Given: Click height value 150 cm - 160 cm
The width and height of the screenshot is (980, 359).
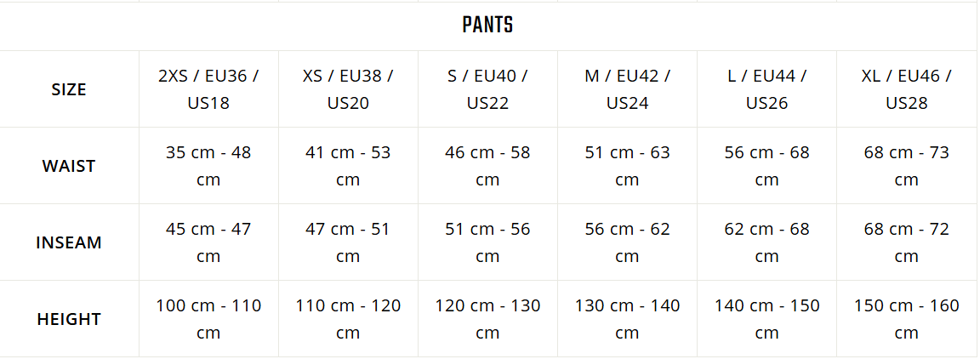Looking at the screenshot, I should 906,319.
